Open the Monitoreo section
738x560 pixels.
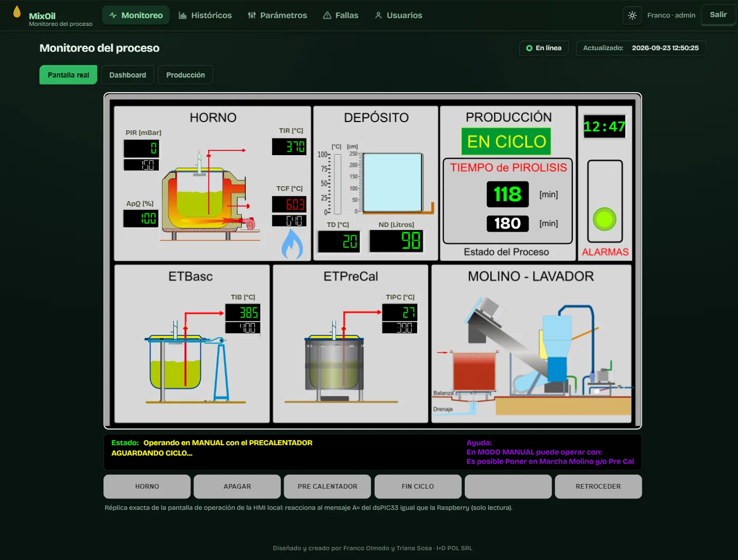coord(136,16)
